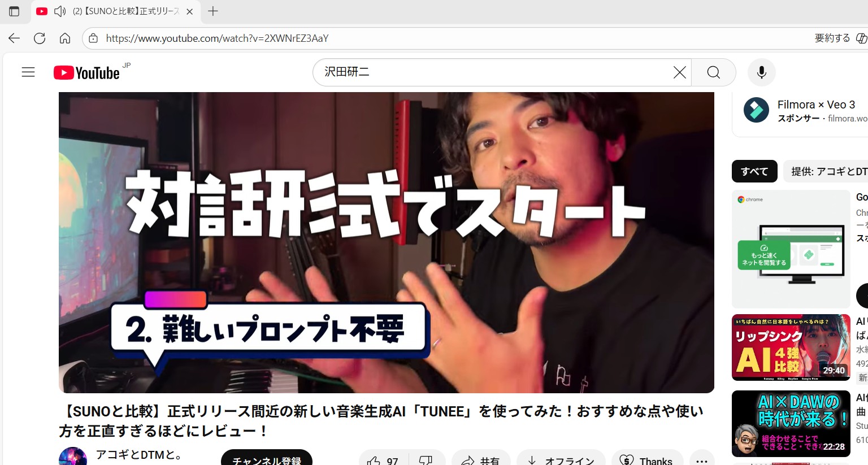
Task: Mute the tab using the speaker icon
Action: point(59,11)
